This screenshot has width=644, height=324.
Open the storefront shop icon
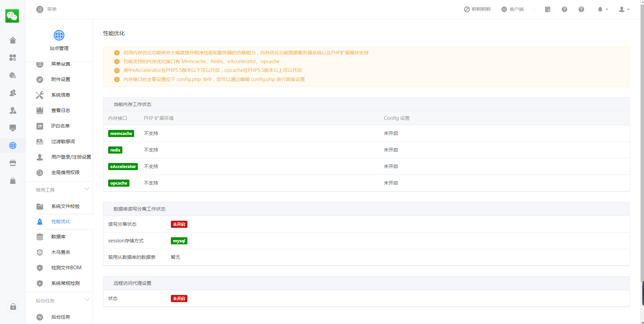(13, 163)
